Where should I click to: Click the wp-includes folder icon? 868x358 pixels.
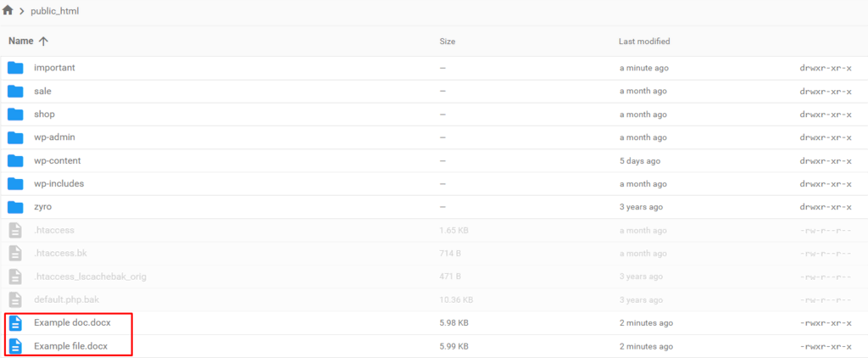[15, 183]
